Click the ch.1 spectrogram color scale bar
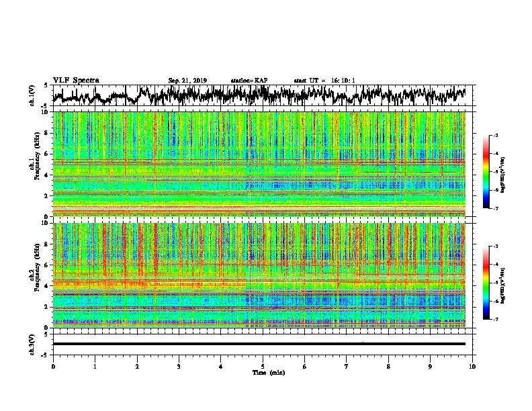This screenshot has width=532, height=411. pyautogui.click(x=486, y=172)
